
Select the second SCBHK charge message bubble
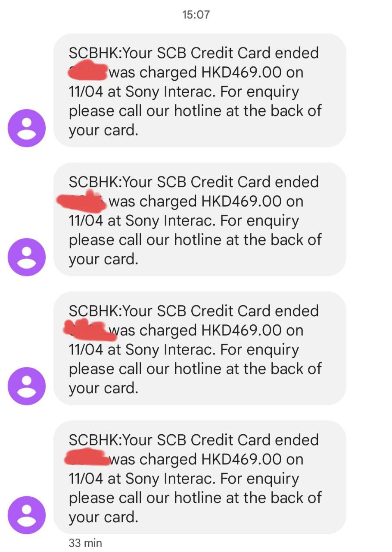[200, 220]
